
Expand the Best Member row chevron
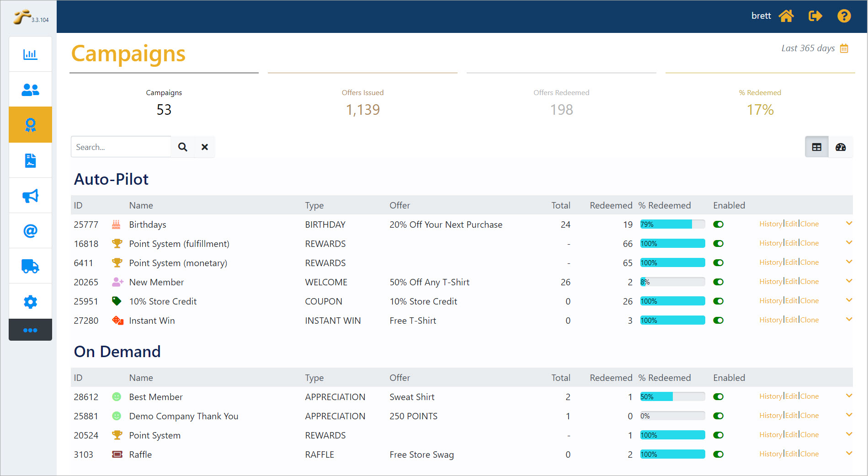click(x=849, y=396)
